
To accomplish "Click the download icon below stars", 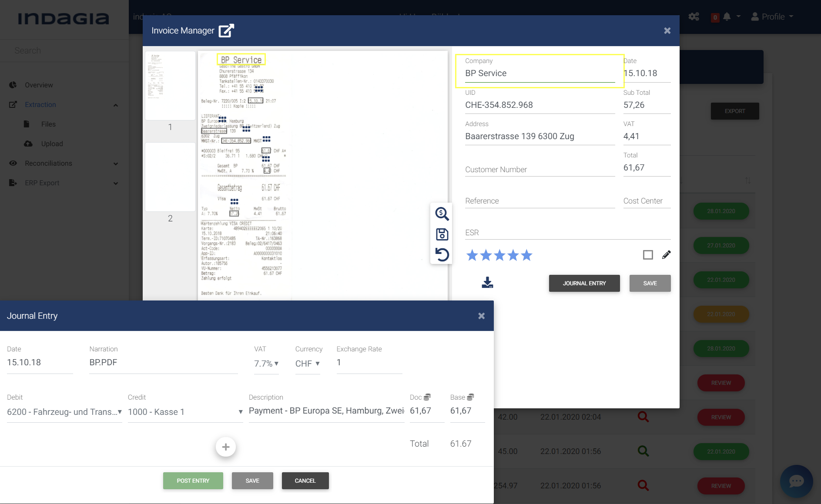I will click(x=487, y=283).
